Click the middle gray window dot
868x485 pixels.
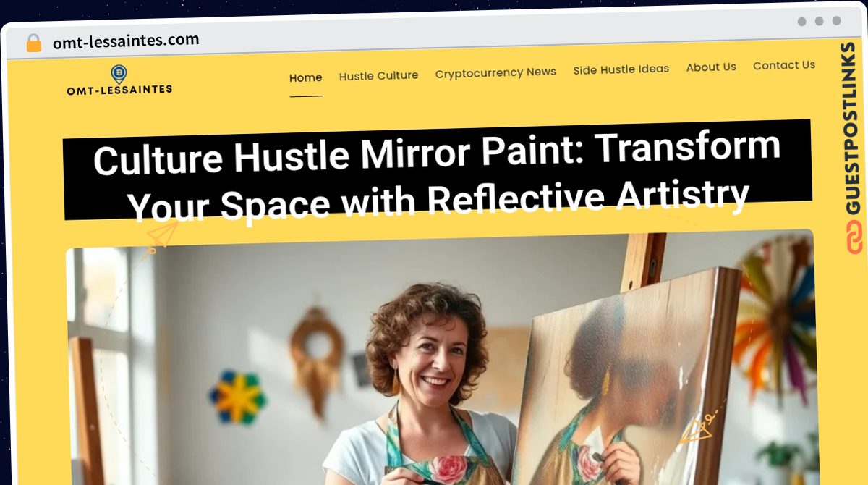click(x=819, y=22)
